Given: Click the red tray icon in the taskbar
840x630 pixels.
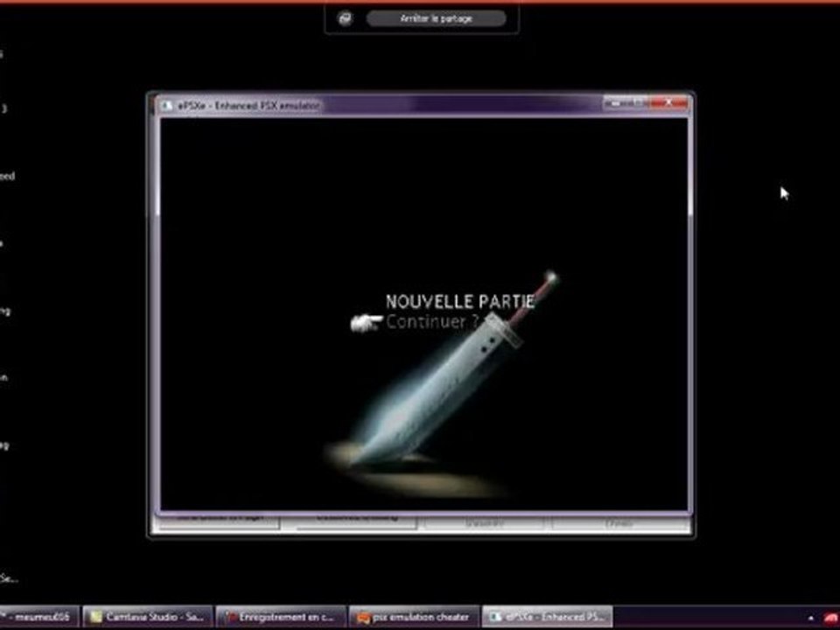Looking at the screenshot, I should tap(832, 619).
